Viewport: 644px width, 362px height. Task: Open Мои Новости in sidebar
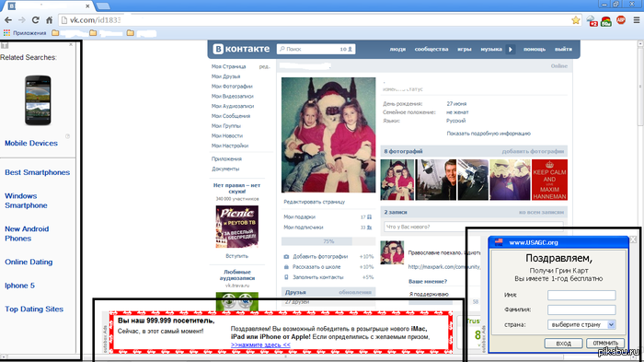coord(227,135)
